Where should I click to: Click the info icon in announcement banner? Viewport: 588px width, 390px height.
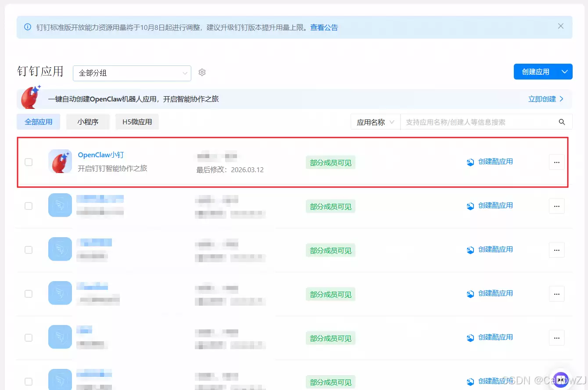tap(28, 27)
